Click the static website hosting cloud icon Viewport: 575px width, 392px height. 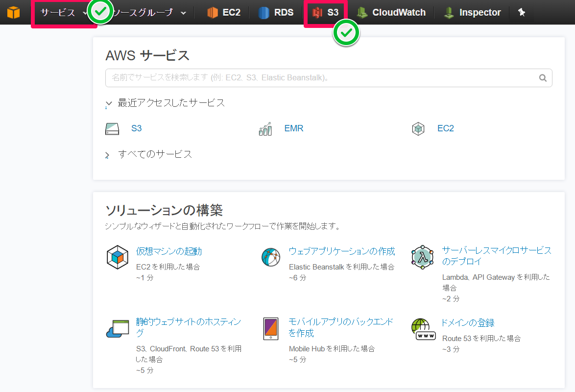(118, 328)
